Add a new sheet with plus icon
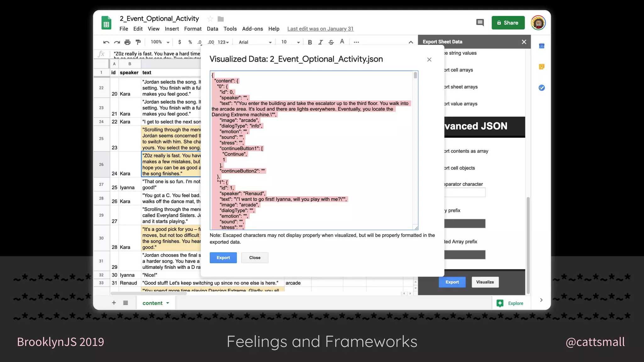Viewport: 644px width, 362px height. 114,303
